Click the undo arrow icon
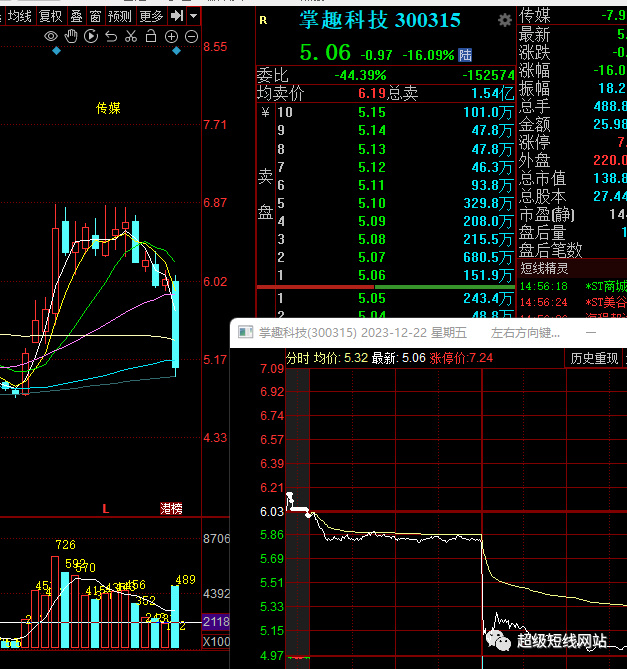Viewport: 627px width, 669px height. point(111,37)
